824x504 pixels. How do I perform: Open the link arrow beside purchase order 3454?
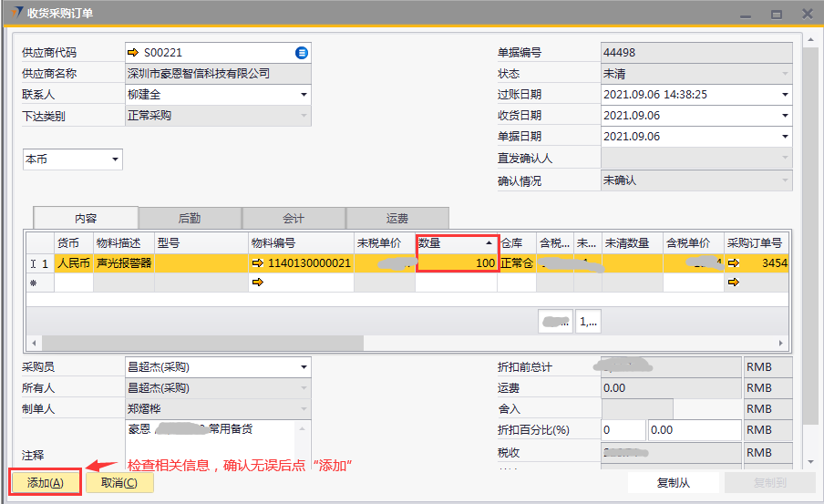click(x=733, y=263)
